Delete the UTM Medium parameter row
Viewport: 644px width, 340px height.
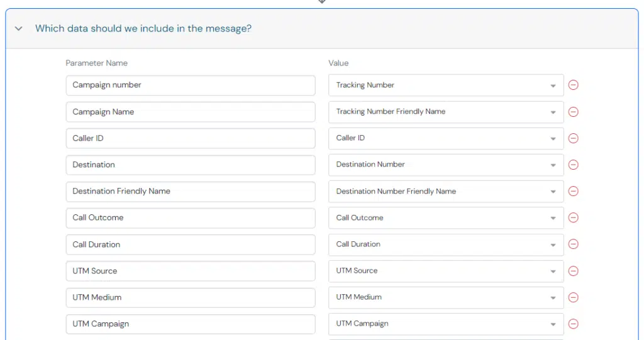click(574, 297)
